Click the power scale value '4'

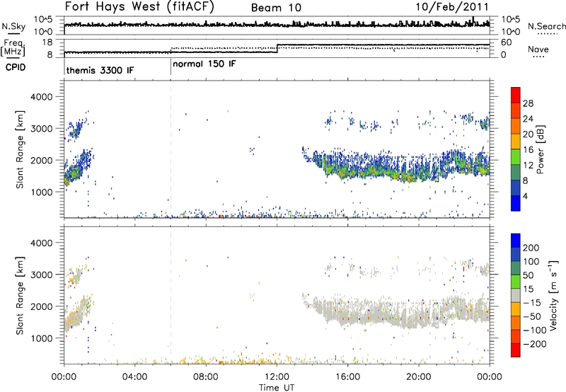(x=526, y=196)
